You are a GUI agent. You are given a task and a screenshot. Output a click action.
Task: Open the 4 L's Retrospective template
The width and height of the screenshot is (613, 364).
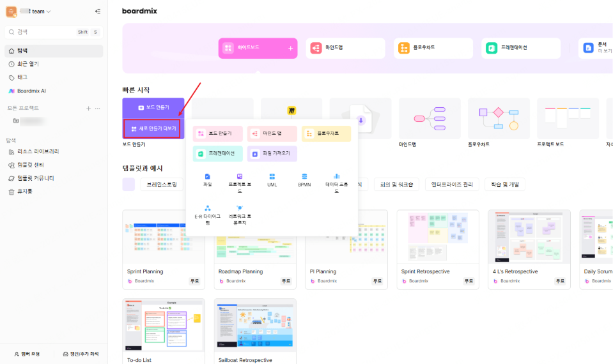coord(529,250)
